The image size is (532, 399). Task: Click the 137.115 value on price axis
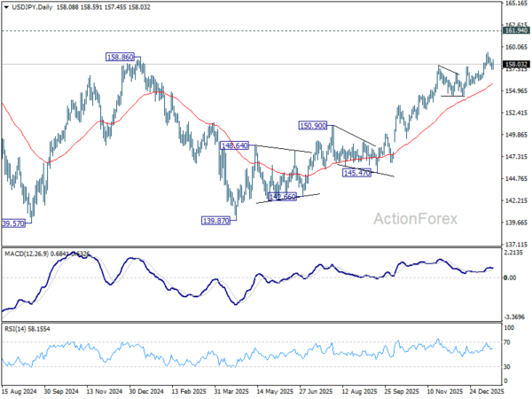click(516, 245)
